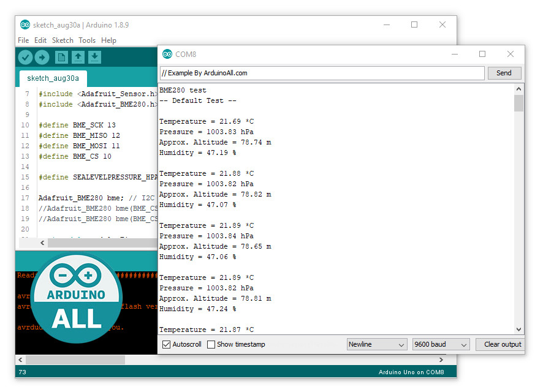Open the 9600 baud rate dropdown
Image resolution: width=543 pixels, height=392 pixels.
point(441,345)
